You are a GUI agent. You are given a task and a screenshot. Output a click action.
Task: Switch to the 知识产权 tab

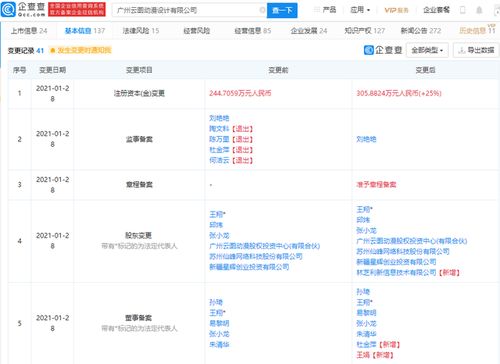point(365,31)
